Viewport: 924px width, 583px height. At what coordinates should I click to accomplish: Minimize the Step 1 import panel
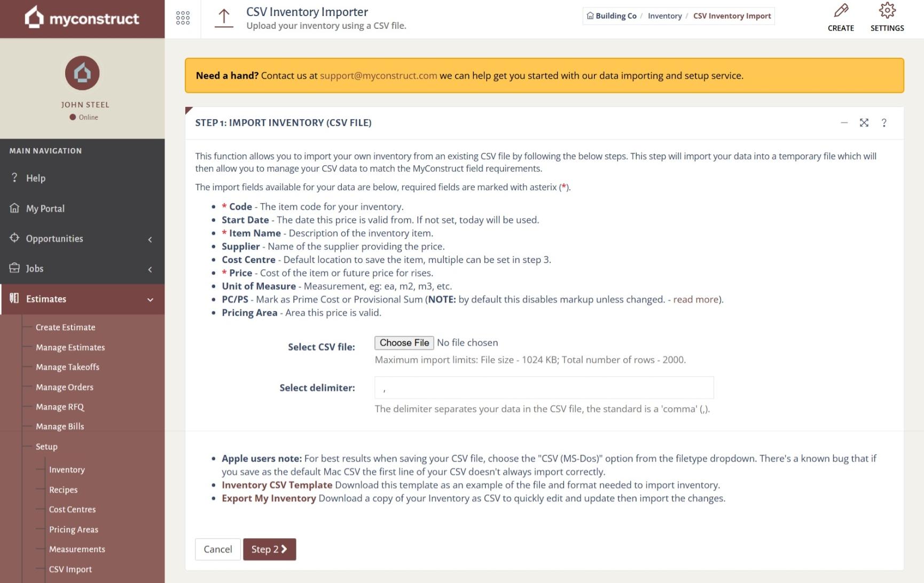coord(844,123)
